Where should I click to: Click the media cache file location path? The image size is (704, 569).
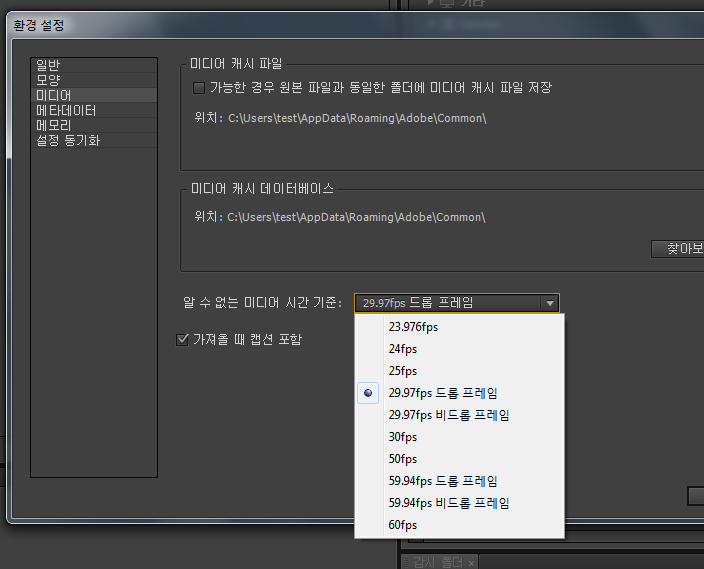357,119
